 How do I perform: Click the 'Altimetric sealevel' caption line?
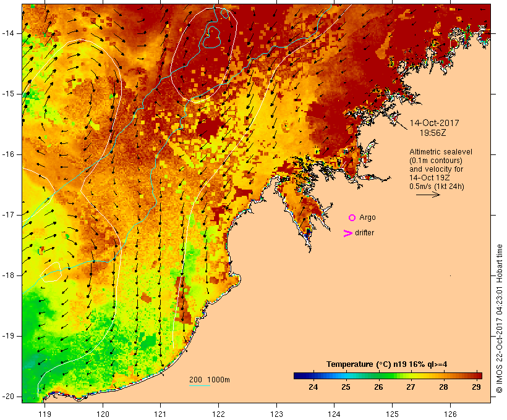click(441, 152)
